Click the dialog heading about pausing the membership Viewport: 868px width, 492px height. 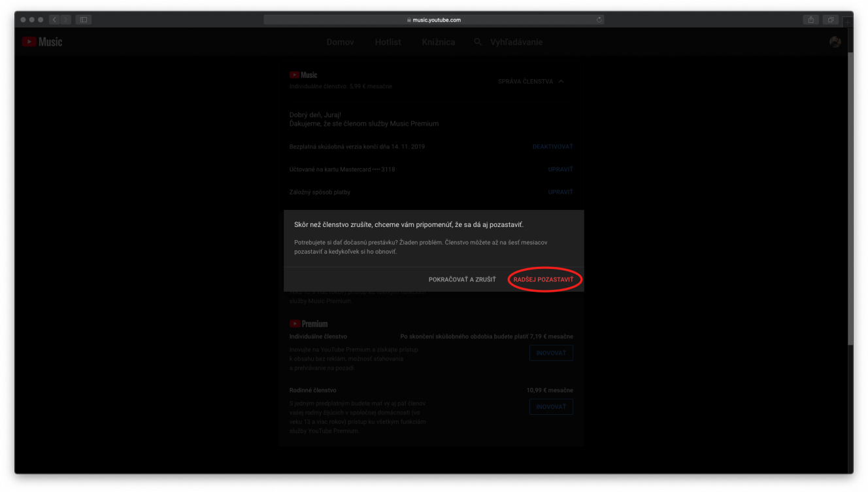[x=409, y=225]
